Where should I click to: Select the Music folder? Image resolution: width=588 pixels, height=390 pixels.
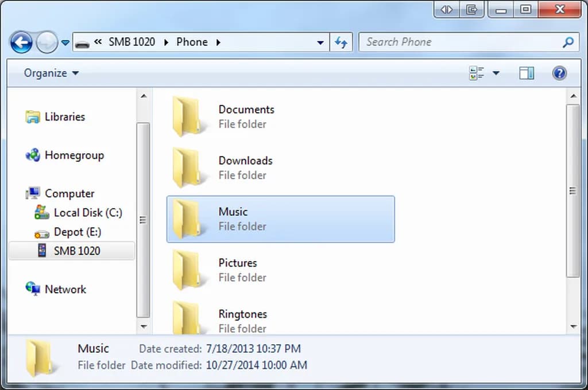pyautogui.click(x=280, y=219)
